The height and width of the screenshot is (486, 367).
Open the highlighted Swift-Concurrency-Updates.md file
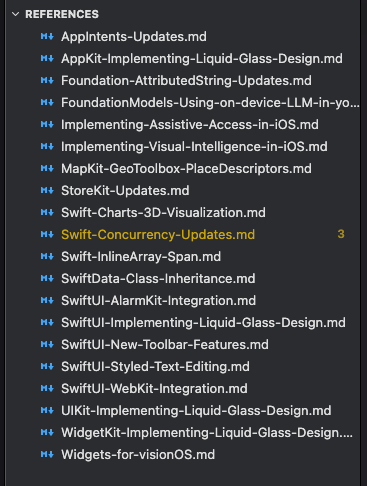(158, 235)
